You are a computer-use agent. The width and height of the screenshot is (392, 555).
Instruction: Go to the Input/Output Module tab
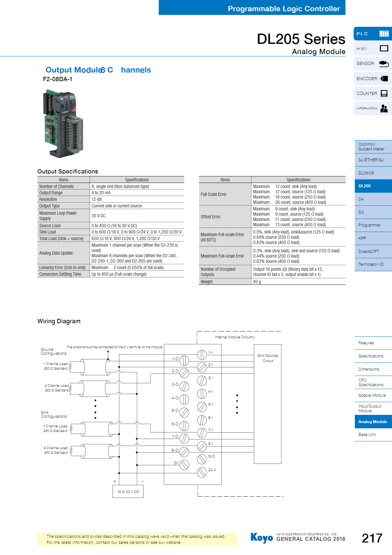(x=373, y=409)
